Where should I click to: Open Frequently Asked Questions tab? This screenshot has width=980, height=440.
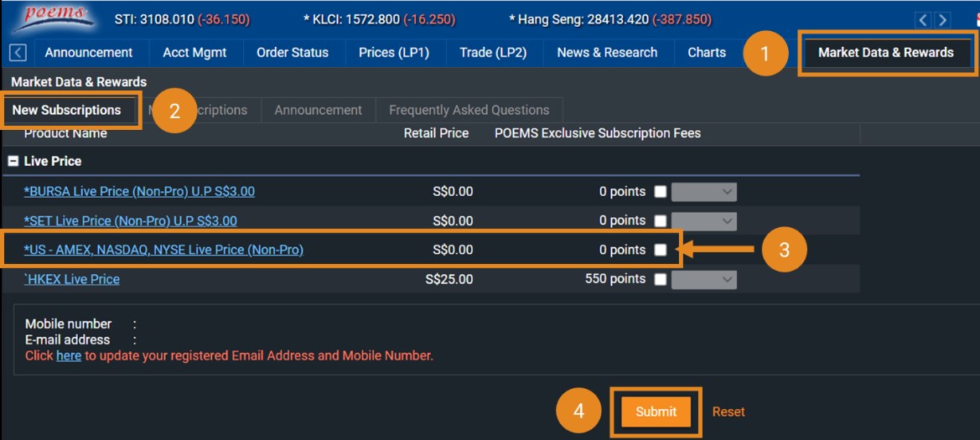pyautogui.click(x=469, y=110)
